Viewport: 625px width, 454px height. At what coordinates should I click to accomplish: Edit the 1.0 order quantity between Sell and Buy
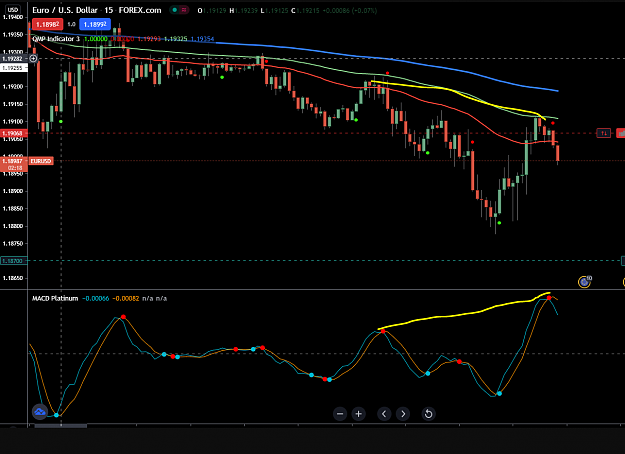(x=71, y=24)
